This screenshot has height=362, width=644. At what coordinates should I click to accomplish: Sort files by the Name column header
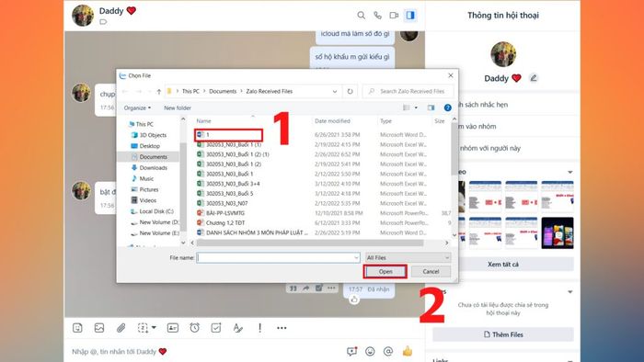coord(203,121)
